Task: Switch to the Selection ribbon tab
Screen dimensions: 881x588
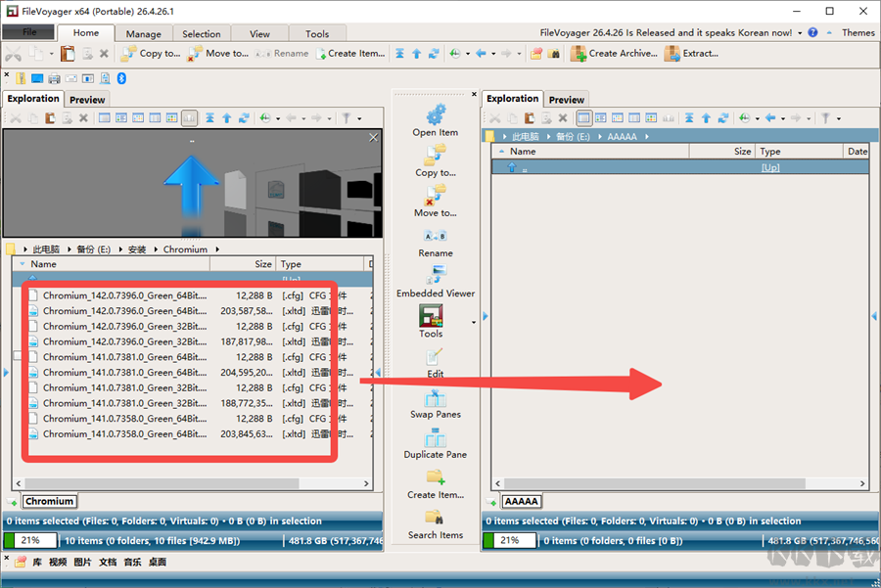Action: (x=201, y=33)
